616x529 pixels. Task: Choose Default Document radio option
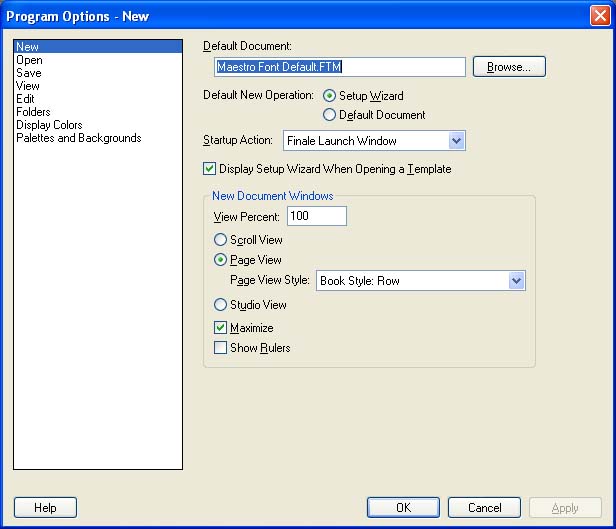coord(330,115)
